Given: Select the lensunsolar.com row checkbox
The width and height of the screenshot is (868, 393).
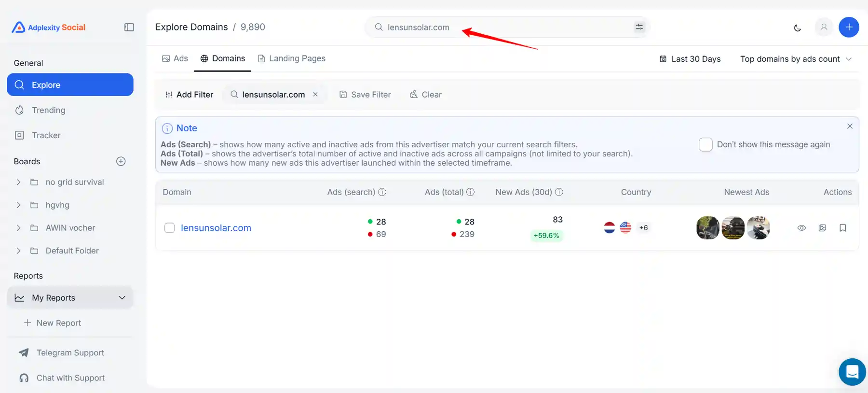Looking at the screenshot, I should pos(169,228).
